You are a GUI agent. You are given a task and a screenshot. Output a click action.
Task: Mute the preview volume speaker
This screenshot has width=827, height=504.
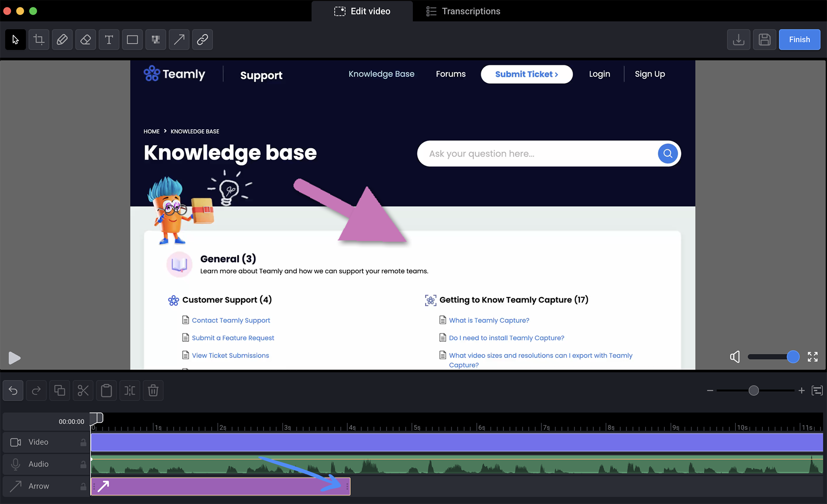point(735,357)
